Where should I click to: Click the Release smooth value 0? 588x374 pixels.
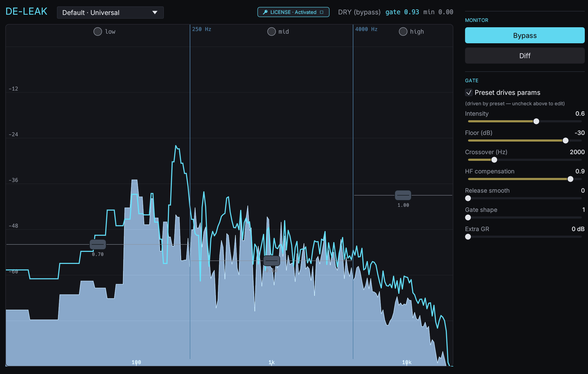583,190
